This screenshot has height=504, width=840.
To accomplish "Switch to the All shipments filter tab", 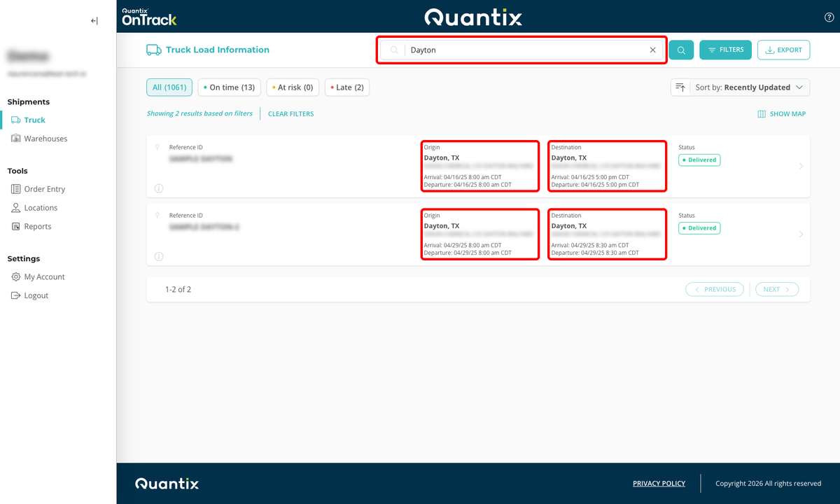I will [169, 87].
